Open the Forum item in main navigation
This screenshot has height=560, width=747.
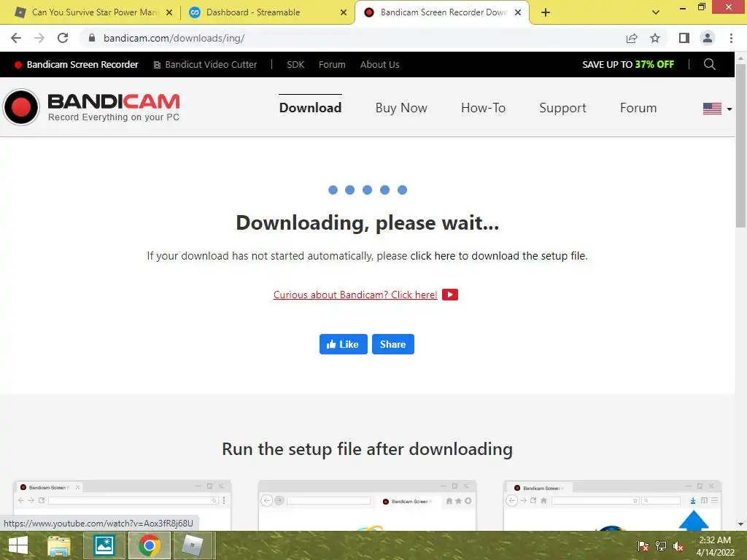pos(638,108)
